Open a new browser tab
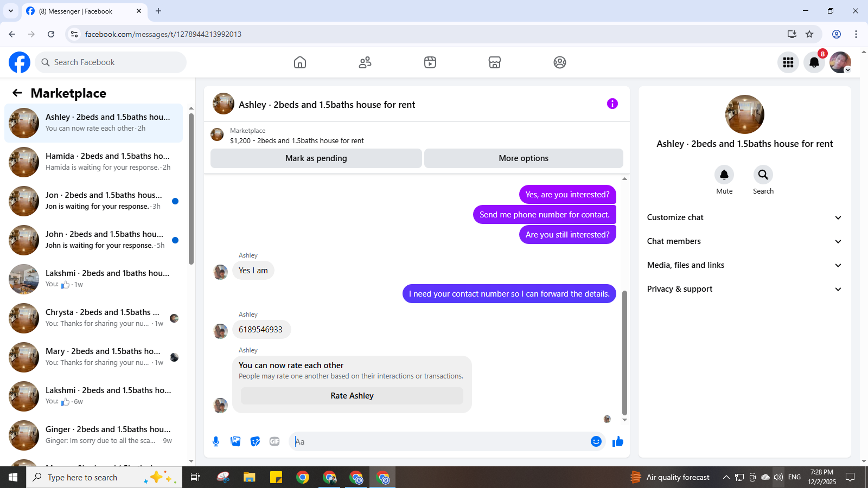Screen dimensions: 868x488 (158, 11)
